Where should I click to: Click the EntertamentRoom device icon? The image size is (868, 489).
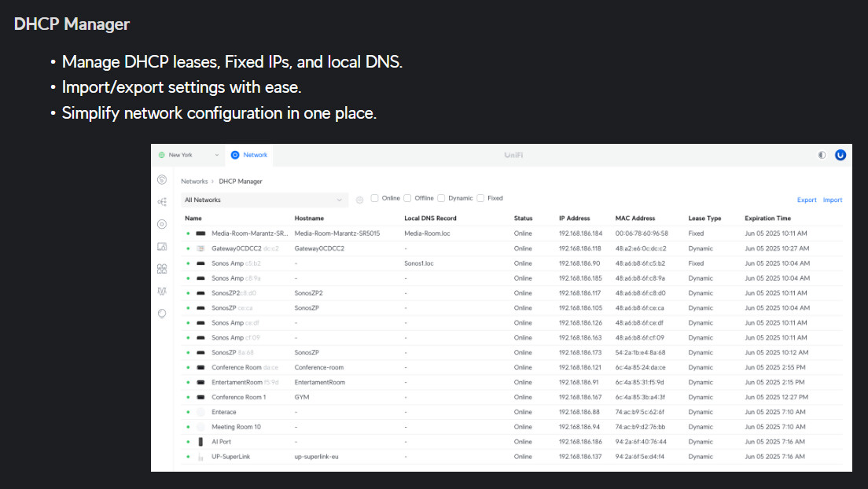200,382
